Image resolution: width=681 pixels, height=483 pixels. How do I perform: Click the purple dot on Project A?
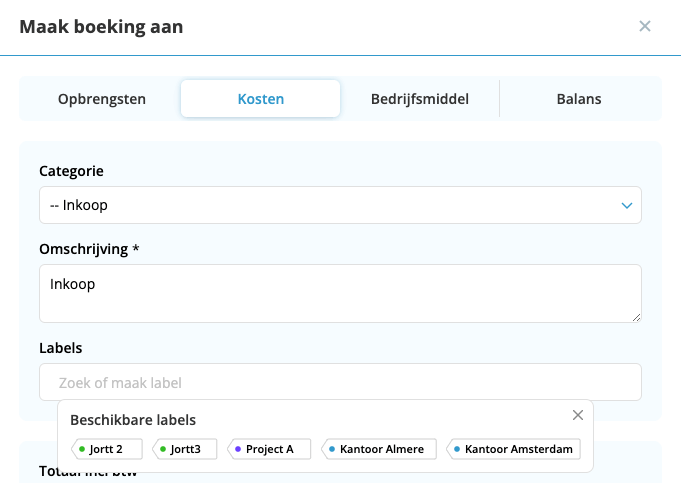pyautogui.click(x=238, y=449)
